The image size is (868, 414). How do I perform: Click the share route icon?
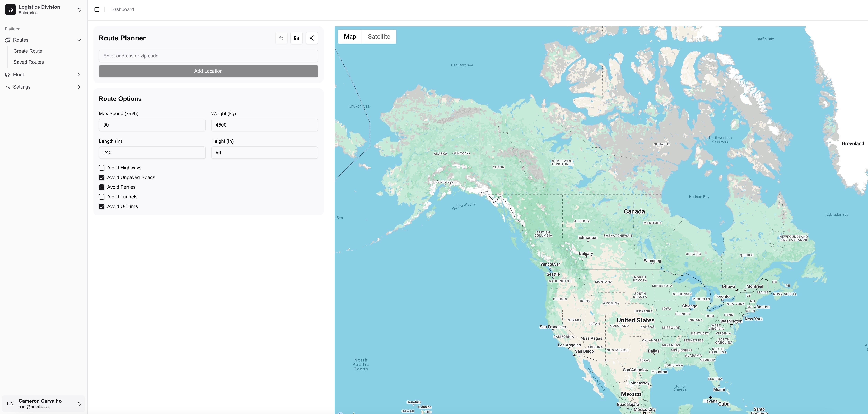tap(312, 38)
